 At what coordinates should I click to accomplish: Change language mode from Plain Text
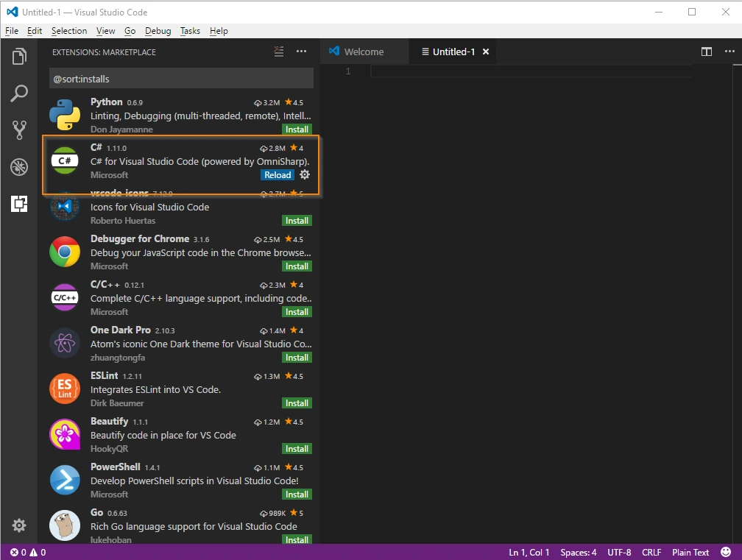point(690,552)
